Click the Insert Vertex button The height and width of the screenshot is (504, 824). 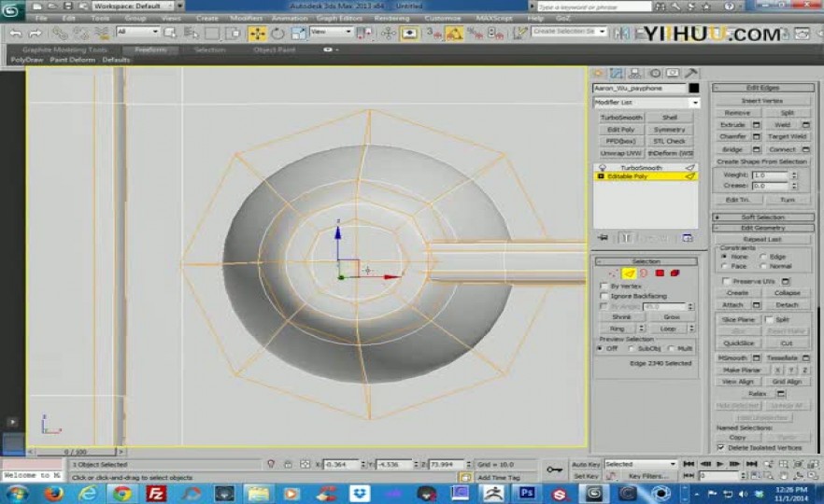click(761, 101)
